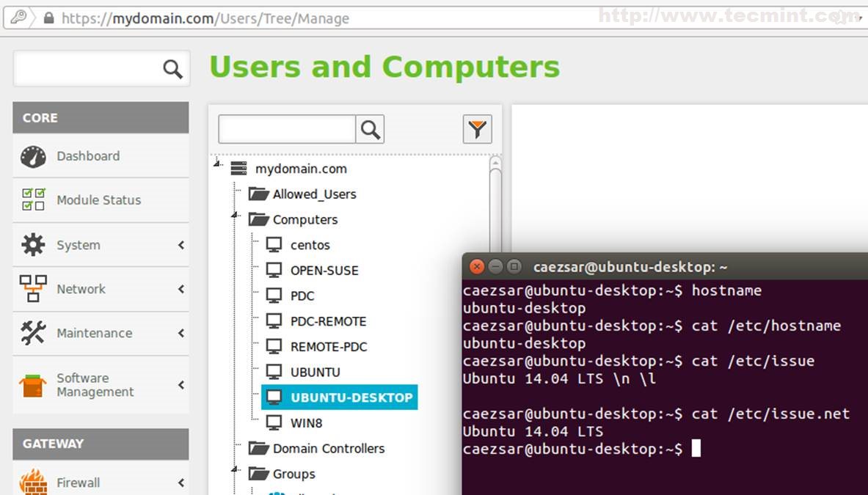Click the Firewall brick wall icon
Screen dimensions: 868x495
point(33,483)
